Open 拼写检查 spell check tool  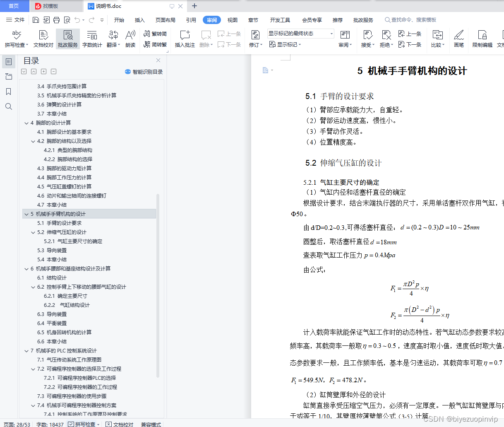click(17, 39)
